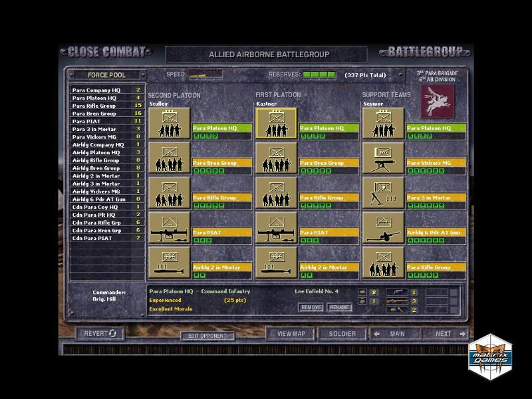Select the Airldg 6 Pdr AT Gun icon
Image resolution: width=532 pixels, height=399 pixels.
[x=383, y=229]
